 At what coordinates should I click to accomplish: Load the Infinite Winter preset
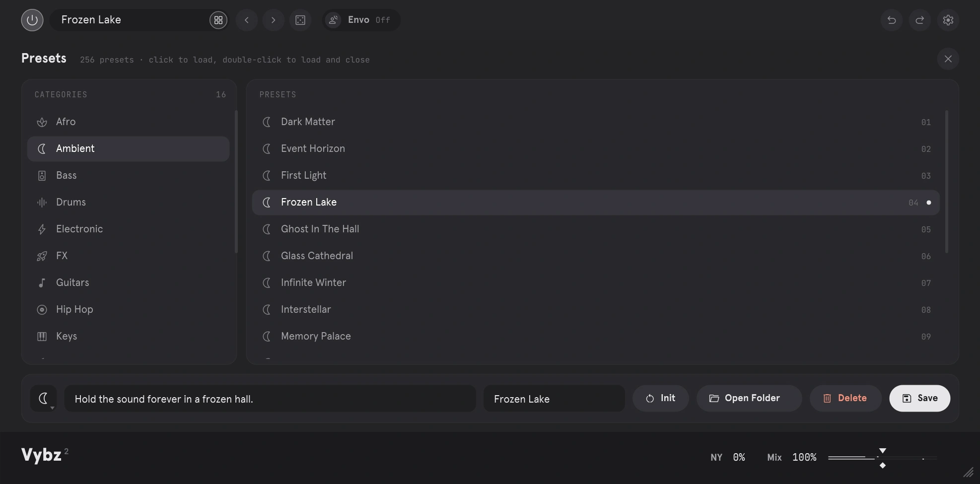click(x=596, y=282)
